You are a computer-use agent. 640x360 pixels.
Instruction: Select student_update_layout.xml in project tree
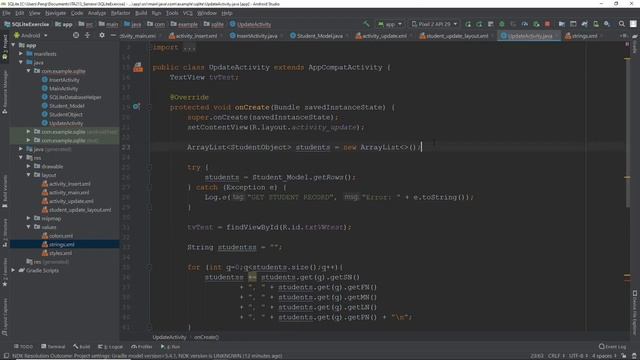point(80,210)
